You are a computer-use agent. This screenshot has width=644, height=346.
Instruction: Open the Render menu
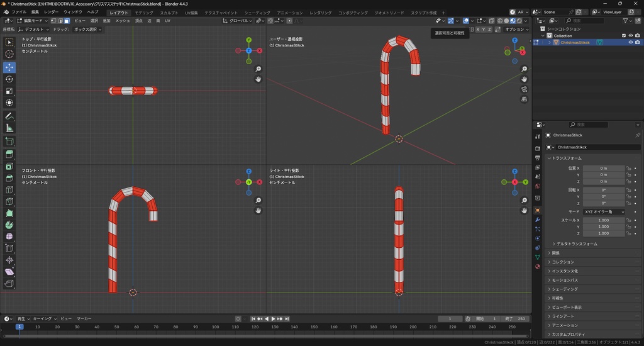pos(51,13)
